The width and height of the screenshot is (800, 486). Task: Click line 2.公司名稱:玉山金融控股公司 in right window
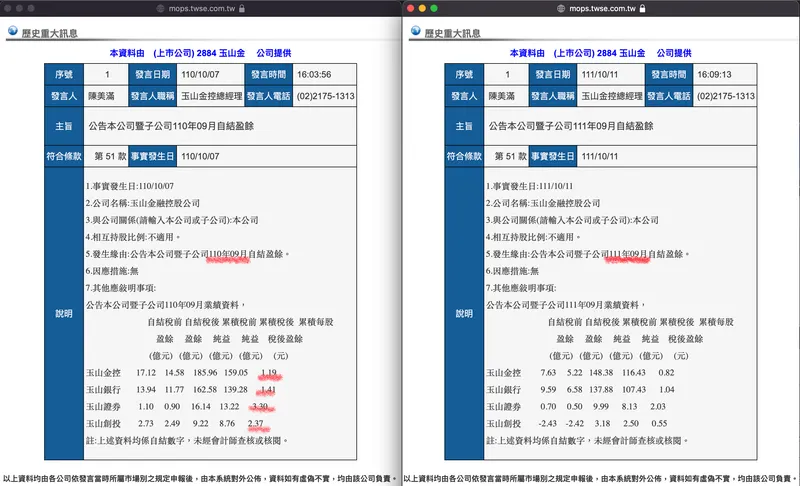click(x=543, y=203)
